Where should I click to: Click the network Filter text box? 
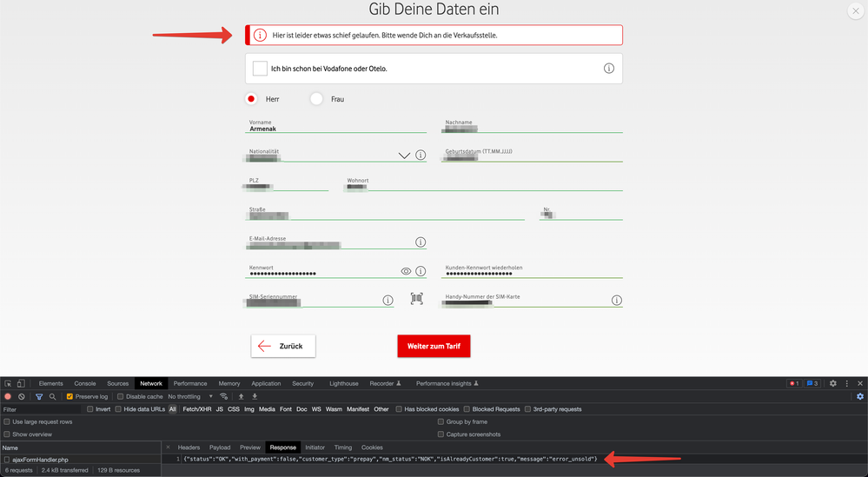click(42, 409)
